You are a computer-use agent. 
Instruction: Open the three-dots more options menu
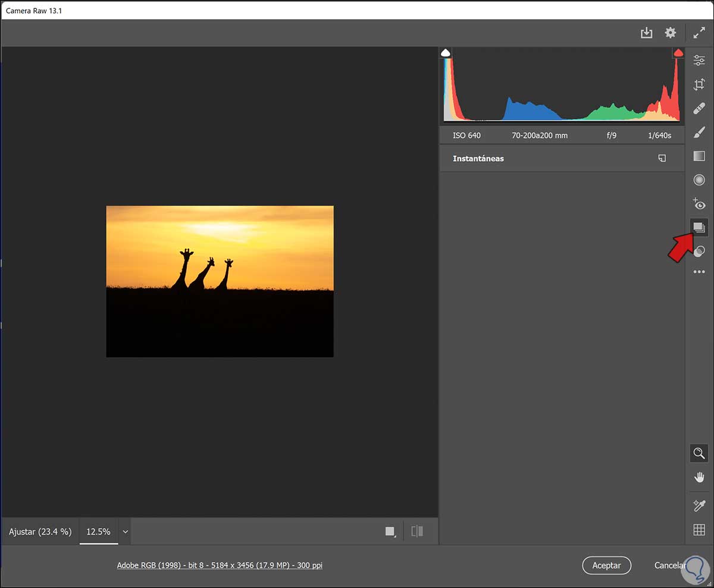point(699,272)
